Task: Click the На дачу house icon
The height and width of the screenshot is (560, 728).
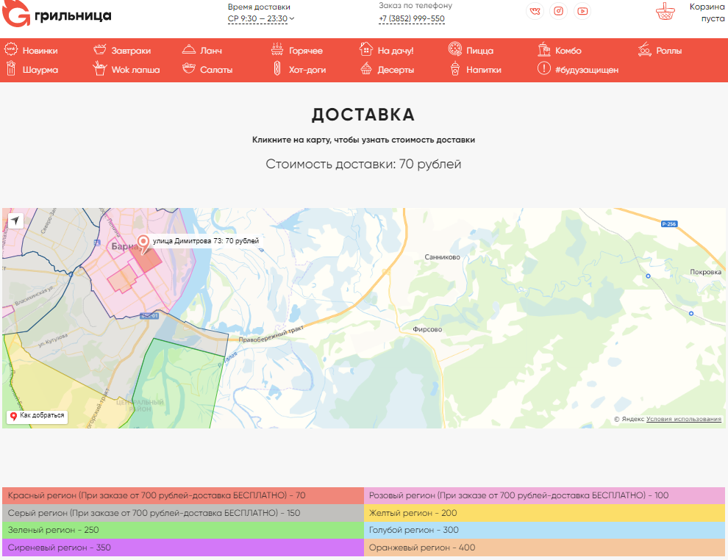Action: (x=366, y=49)
